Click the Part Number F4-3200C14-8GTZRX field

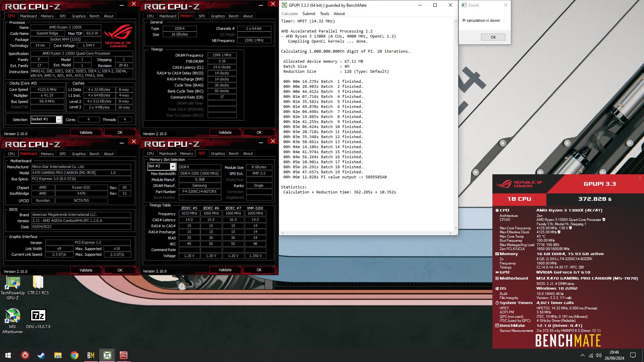[x=199, y=192]
